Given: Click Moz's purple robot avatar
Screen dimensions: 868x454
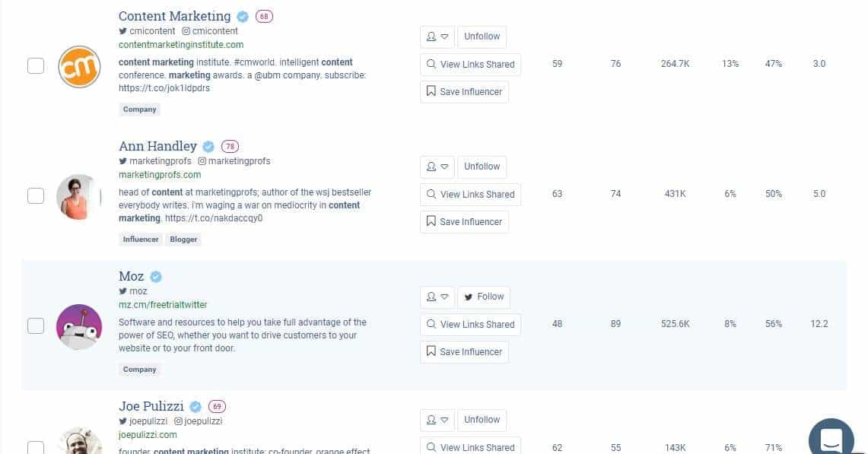Looking at the screenshot, I should click(x=79, y=326).
